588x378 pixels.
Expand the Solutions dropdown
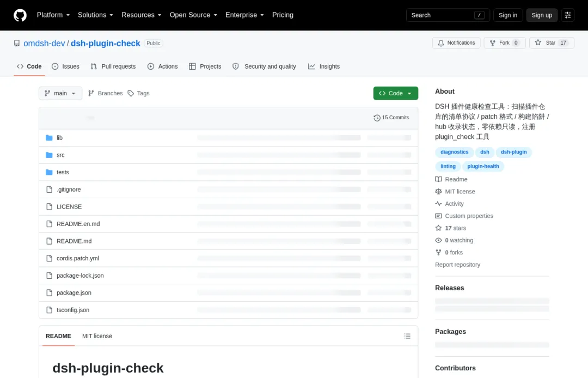click(95, 15)
